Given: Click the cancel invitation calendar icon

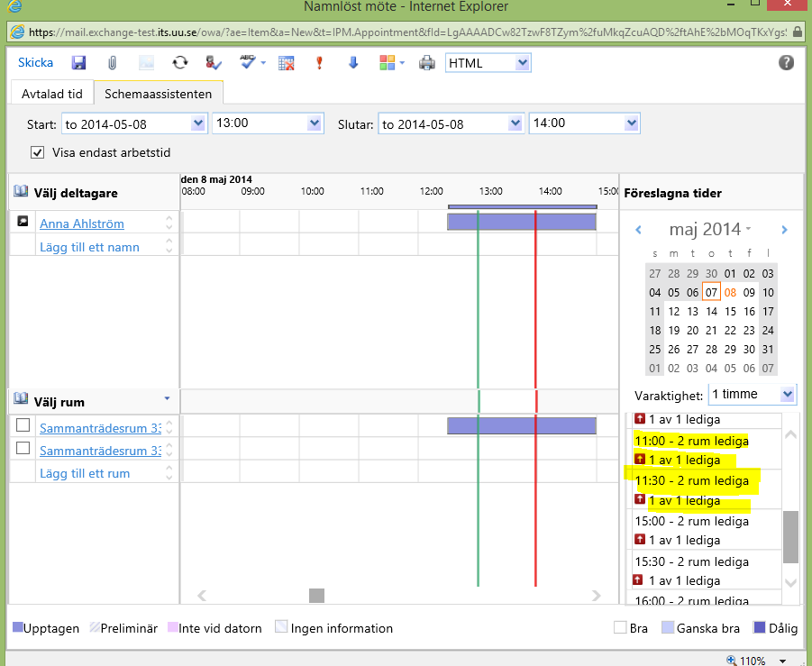Looking at the screenshot, I should tap(287, 63).
